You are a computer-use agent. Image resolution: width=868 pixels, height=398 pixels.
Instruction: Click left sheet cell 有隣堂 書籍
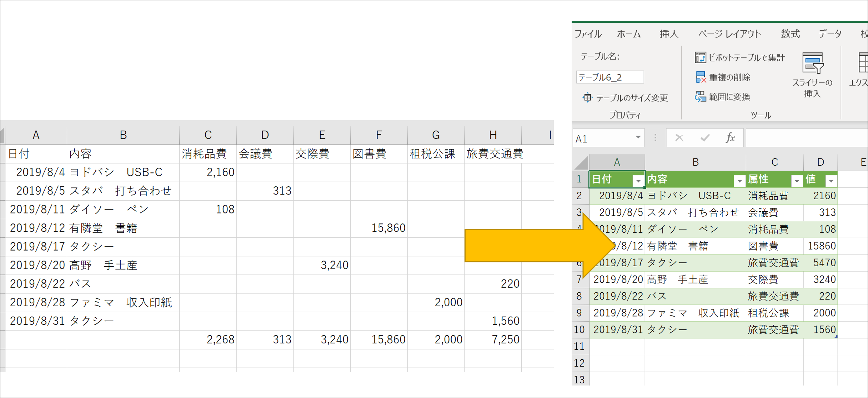coord(123,228)
